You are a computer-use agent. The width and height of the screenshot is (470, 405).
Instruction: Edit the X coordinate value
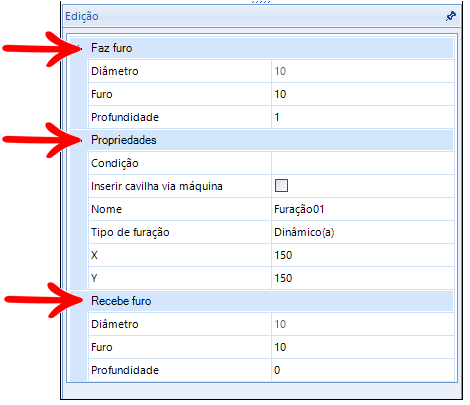tap(363, 255)
